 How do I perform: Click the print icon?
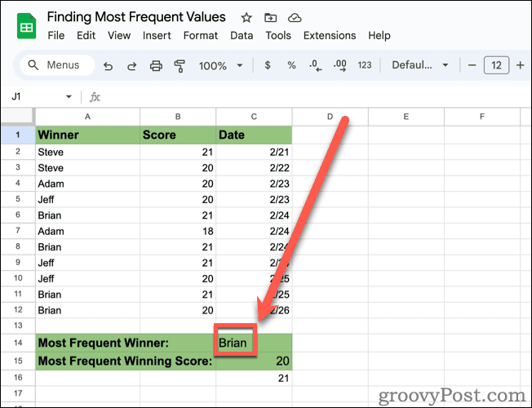pyautogui.click(x=156, y=65)
